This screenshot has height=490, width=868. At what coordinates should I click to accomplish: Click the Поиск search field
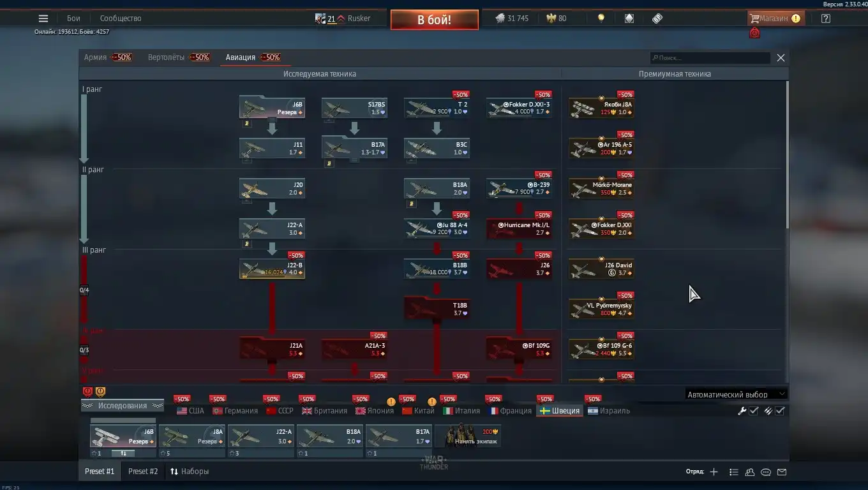click(x=710, y=58)
